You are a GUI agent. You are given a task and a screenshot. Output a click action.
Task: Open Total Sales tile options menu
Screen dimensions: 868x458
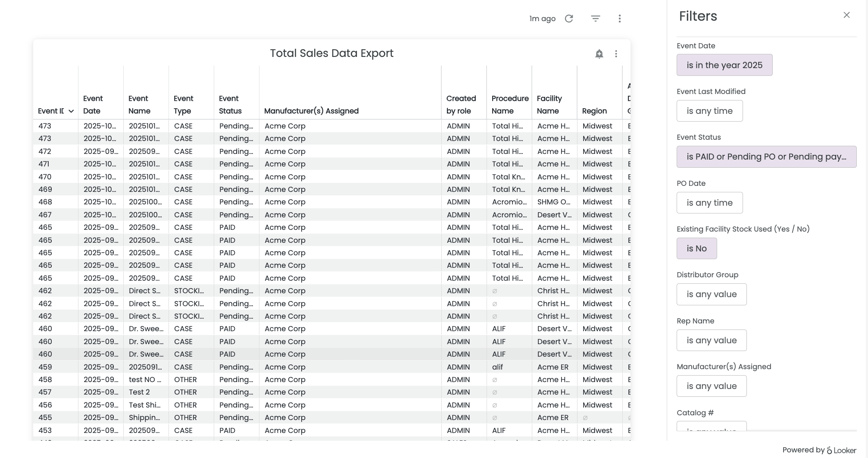pyautogui.click(x=616, y=54)
